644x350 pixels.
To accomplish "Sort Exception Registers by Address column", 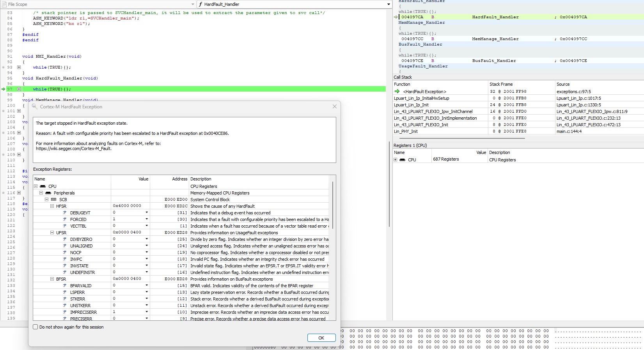I will (x=179, y=179).
